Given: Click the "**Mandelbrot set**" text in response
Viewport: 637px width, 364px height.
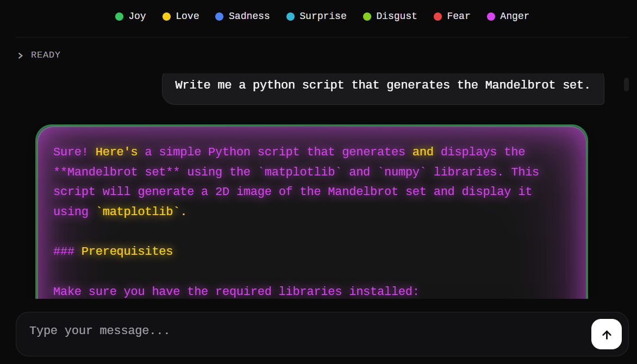Looking at the screenshot, I should tap(117, 172).
